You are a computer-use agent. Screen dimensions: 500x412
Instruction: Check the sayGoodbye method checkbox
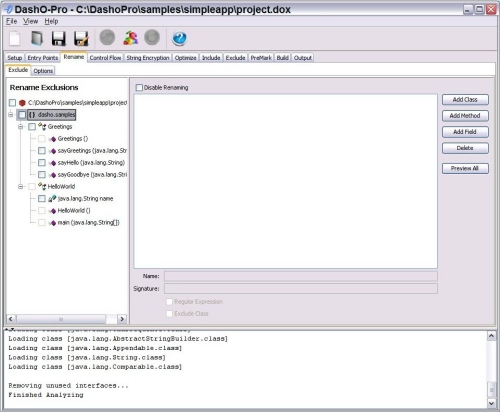click(x=42, y=175)
